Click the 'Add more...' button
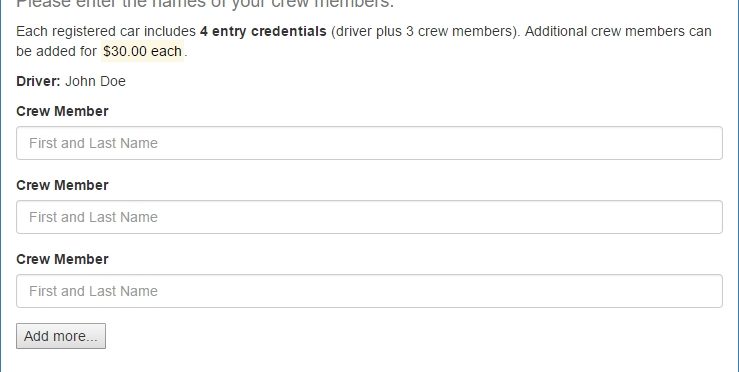Image resolution: width=739 pixels, height=372 pixels. pyautogui.click(x=61, y=336)
